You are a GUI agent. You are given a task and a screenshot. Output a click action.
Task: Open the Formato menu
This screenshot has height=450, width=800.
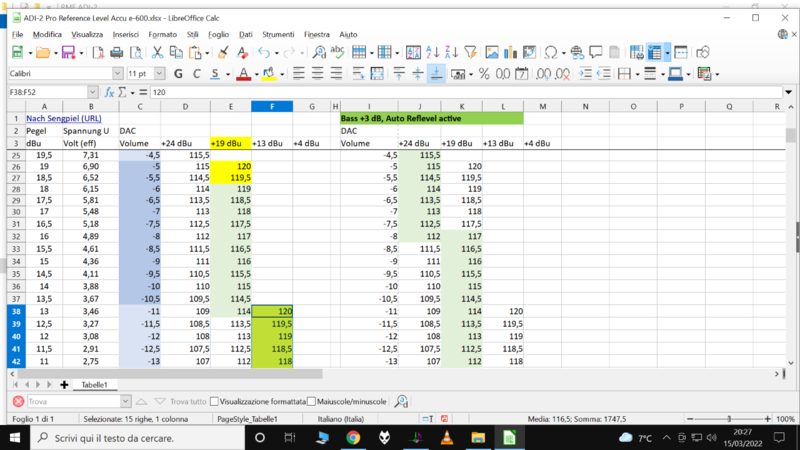click(162, 34)
